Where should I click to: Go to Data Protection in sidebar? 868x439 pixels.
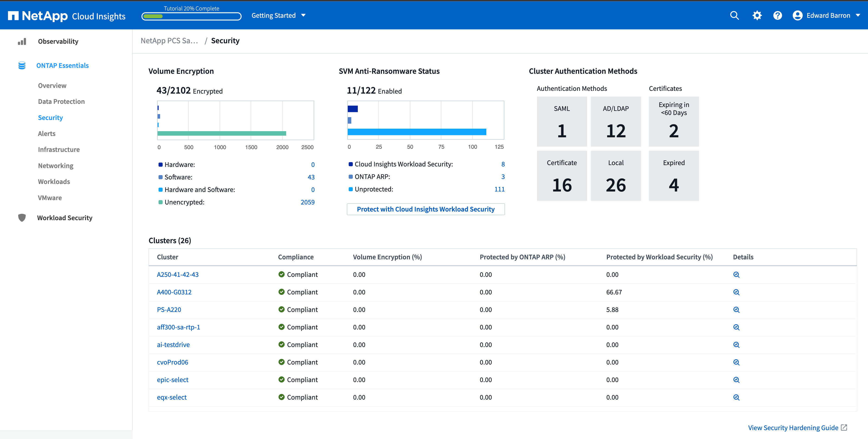[x=61, y=102]
